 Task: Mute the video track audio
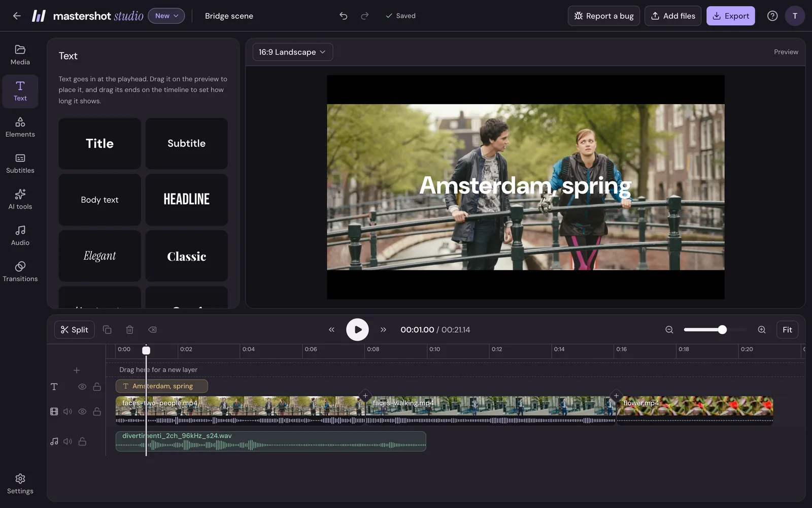coord(67,411)
